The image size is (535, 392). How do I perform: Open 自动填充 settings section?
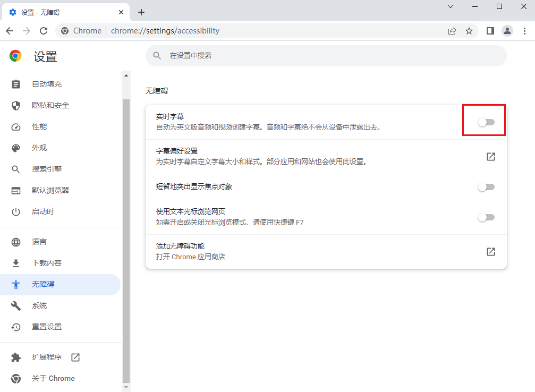[x=60, y=84]
